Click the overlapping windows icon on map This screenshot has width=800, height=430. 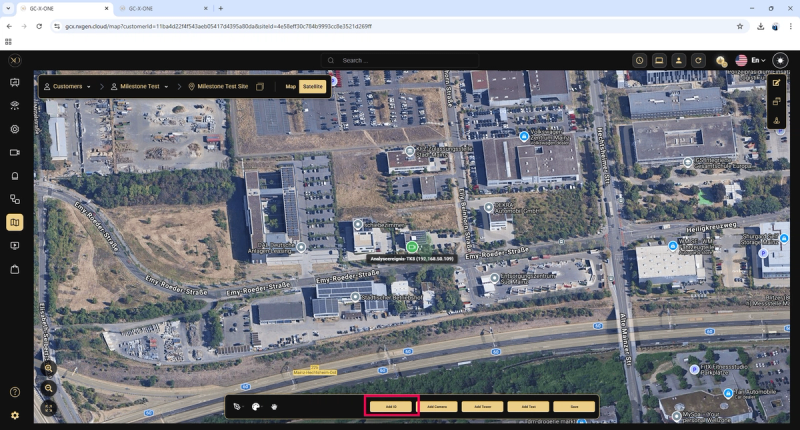776,102
